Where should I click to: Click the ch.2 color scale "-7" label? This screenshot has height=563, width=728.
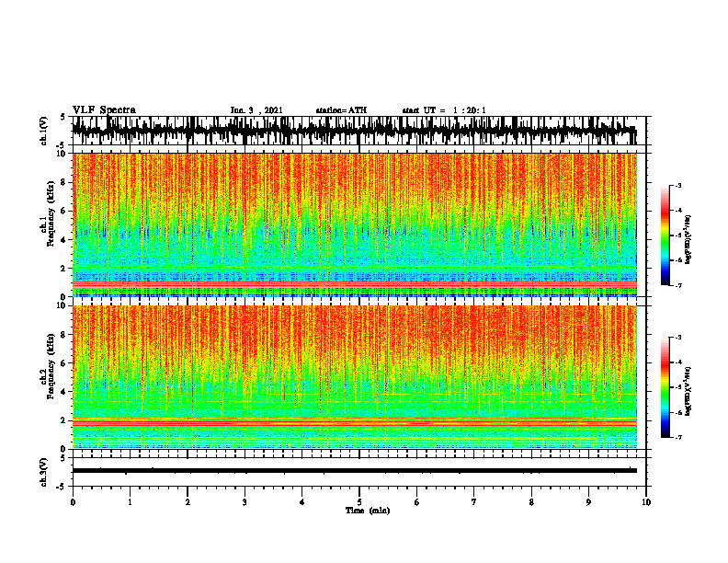coord(678,437)
